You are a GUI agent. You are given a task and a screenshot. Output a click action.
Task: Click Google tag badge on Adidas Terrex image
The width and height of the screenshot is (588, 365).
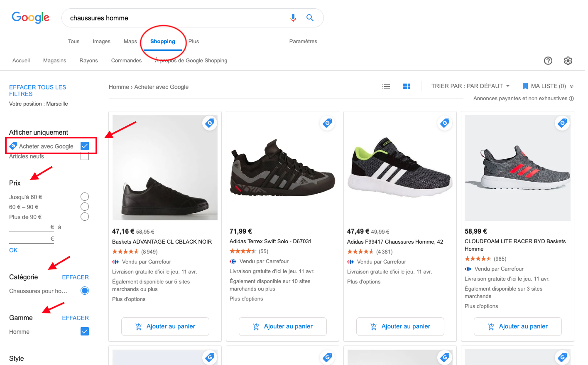pos(327,123)
